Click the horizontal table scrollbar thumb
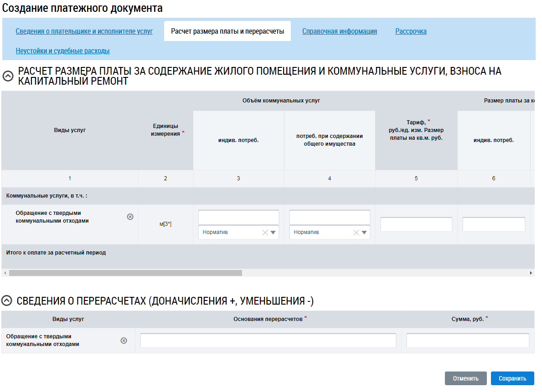The height and width of the screenshot is (392, 542). click(x=125, y=273)
